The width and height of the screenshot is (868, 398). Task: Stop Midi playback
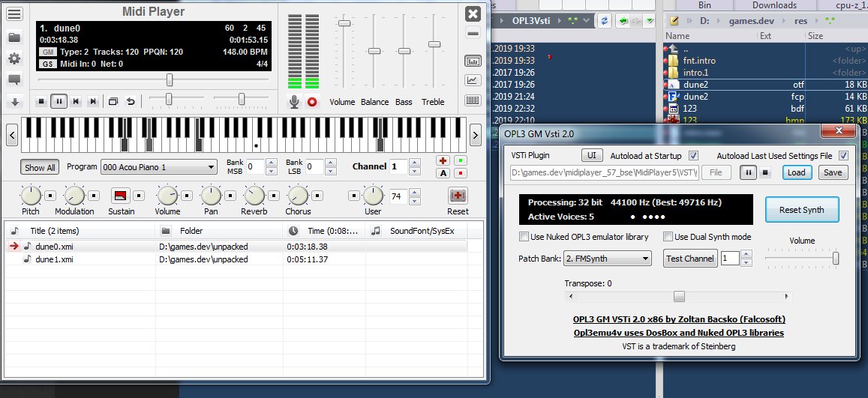41,101
